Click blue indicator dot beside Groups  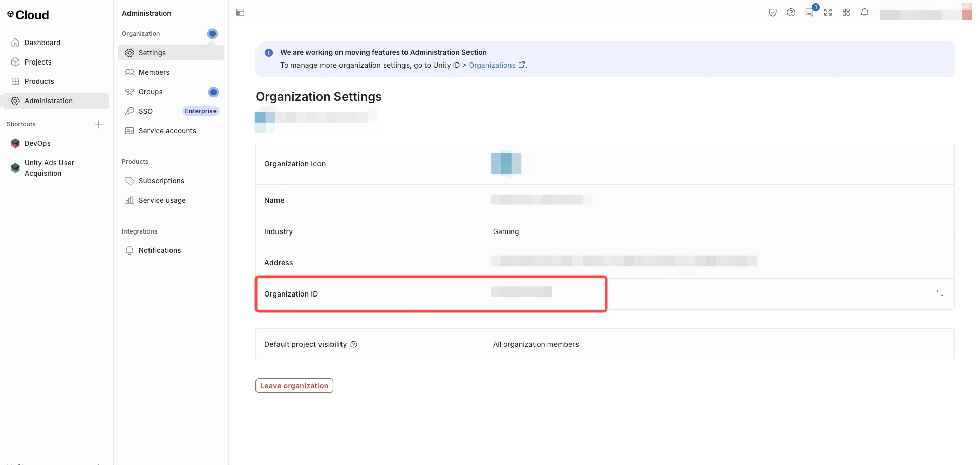[214, 92]
